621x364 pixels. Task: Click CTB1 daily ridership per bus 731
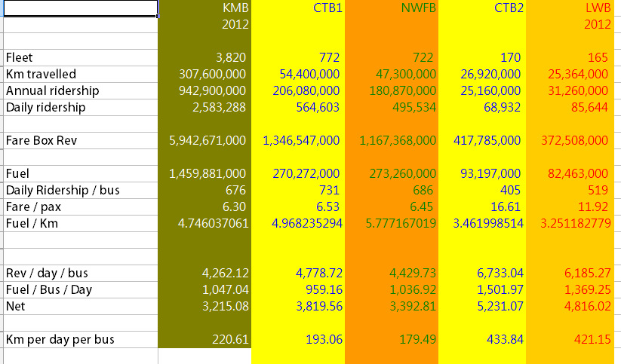tap(330, 191)
